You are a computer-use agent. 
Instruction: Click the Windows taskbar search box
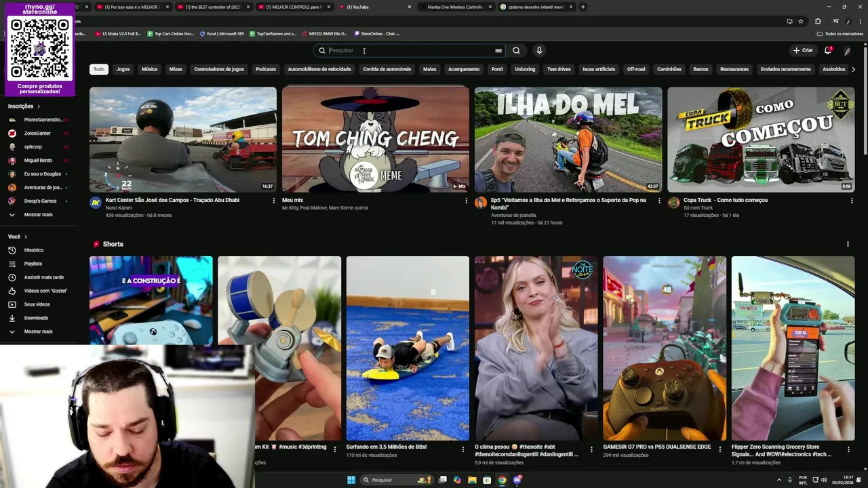coord(396,480)
